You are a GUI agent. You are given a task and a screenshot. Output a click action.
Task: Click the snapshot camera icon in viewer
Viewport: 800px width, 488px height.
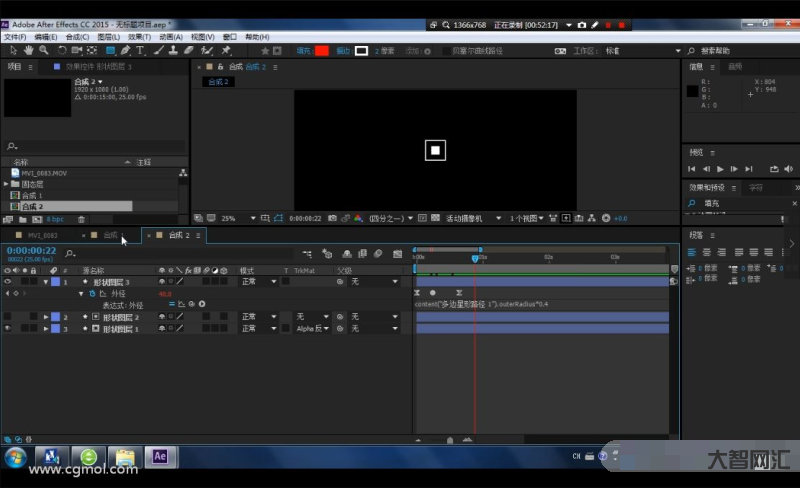point(332,218)
